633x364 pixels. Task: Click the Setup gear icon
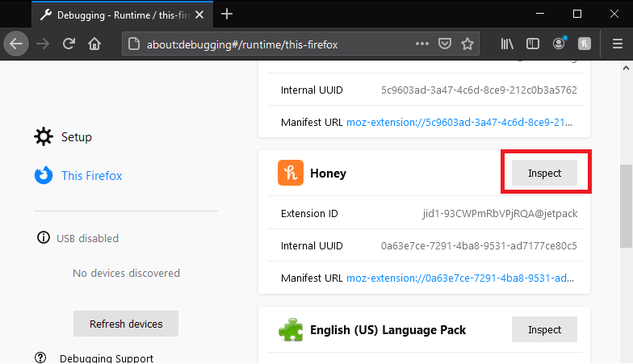pos(44,137)
